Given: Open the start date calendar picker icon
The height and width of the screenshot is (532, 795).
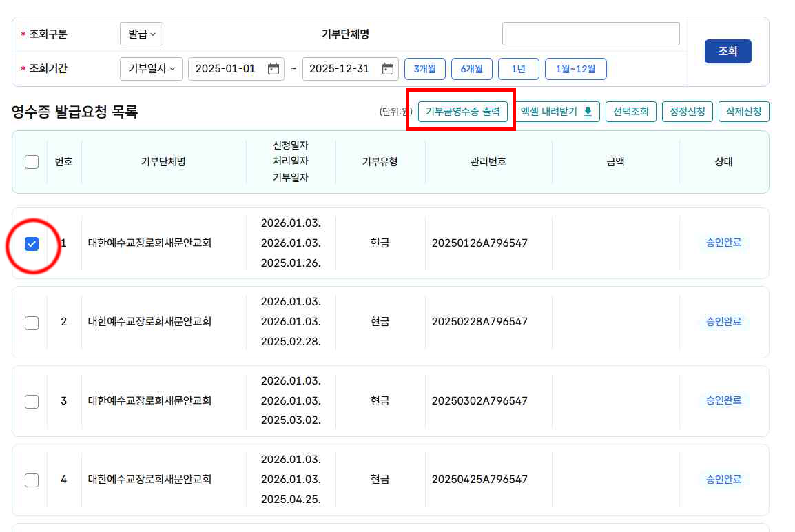Looking at the screenshot, I should point(273,69).
